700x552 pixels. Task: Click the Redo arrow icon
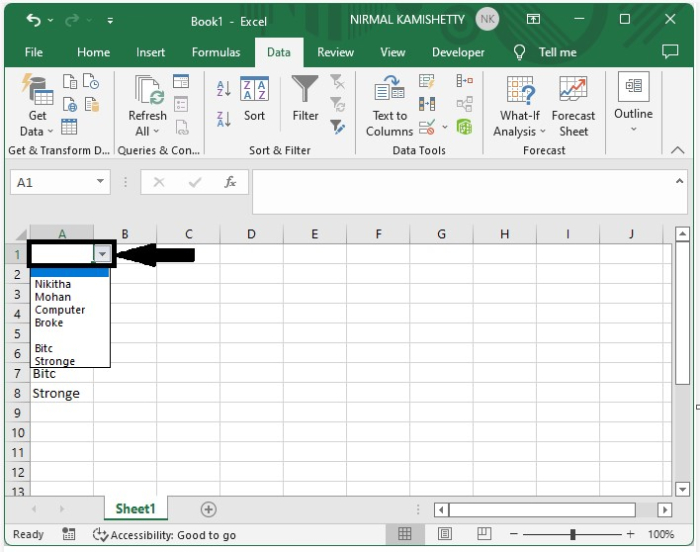tap(72, 20)
